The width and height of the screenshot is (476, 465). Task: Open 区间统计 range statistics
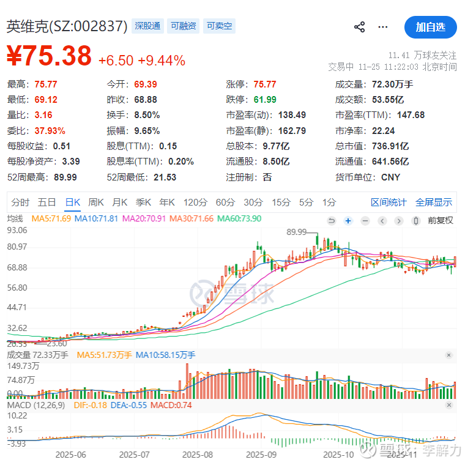[x=389, y=202]
